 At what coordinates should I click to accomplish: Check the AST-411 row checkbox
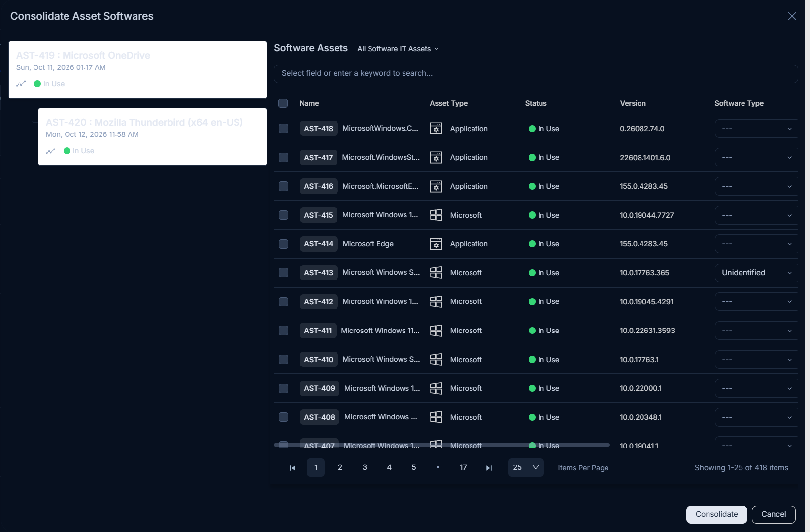(x=283, y=331)
